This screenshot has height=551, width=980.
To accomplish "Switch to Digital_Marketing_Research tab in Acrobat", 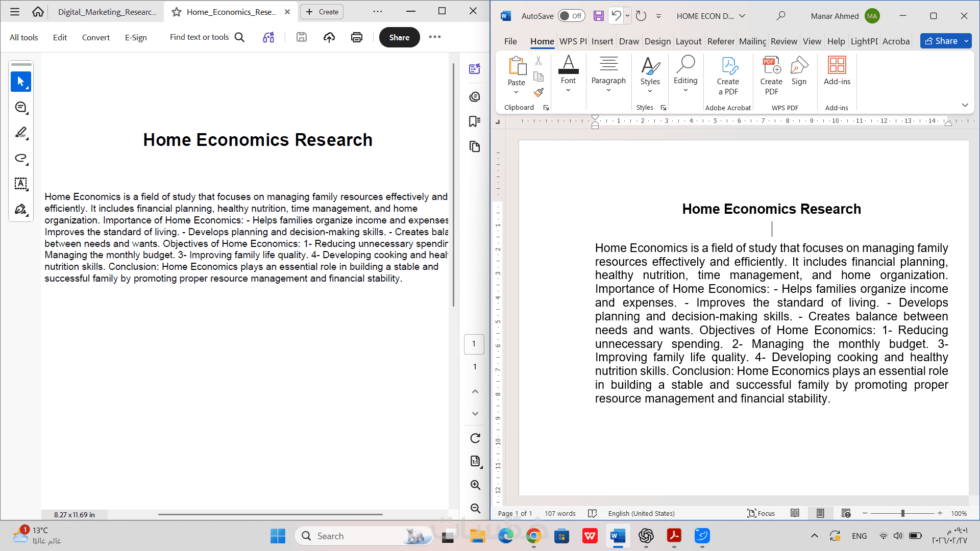I will 107,12.
